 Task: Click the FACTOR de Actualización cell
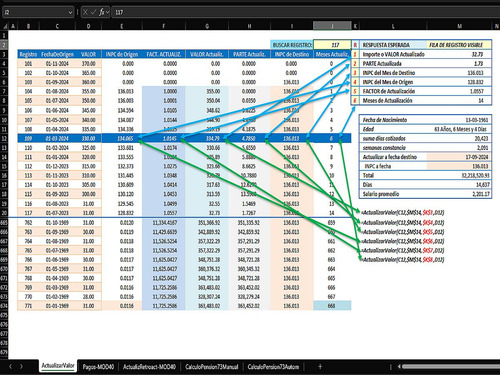pos(393,91)
